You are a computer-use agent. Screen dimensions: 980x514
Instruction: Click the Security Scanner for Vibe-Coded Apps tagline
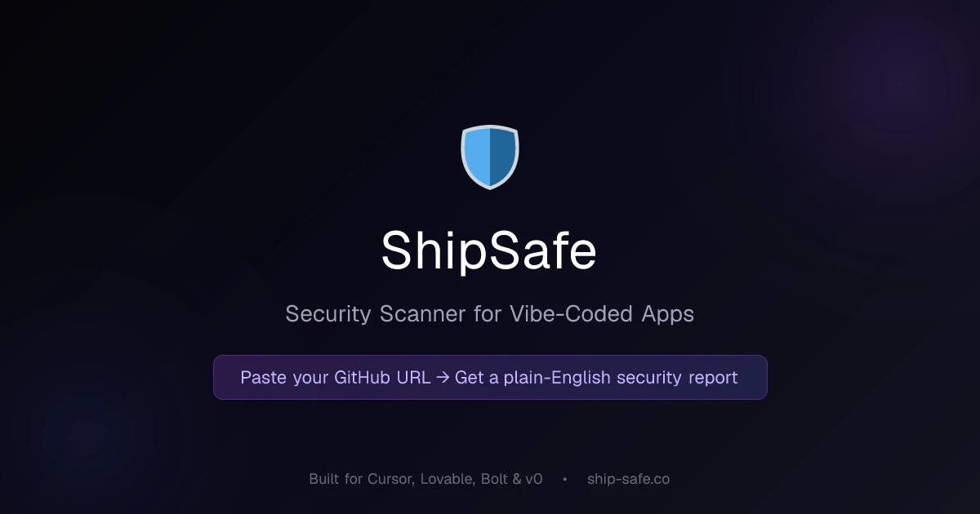click(490, 313)
